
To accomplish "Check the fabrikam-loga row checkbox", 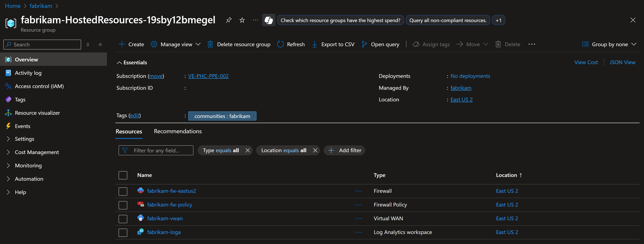I will pos(123,233).
